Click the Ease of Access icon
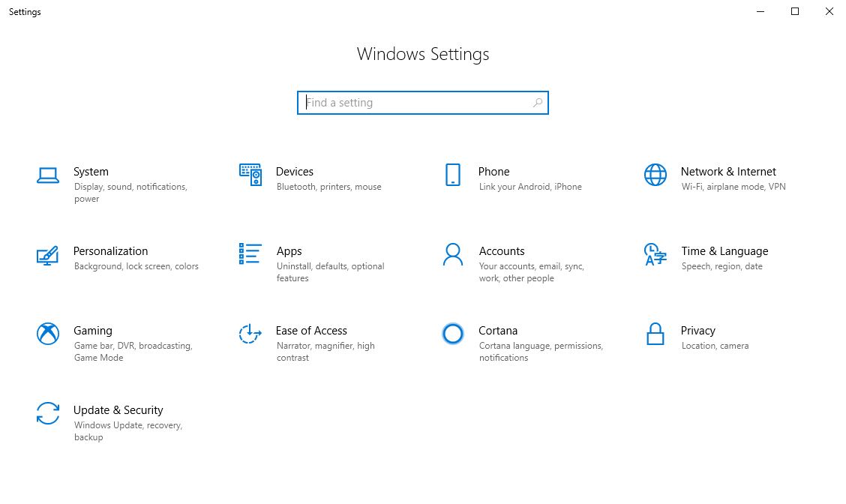 pos(250,334)
